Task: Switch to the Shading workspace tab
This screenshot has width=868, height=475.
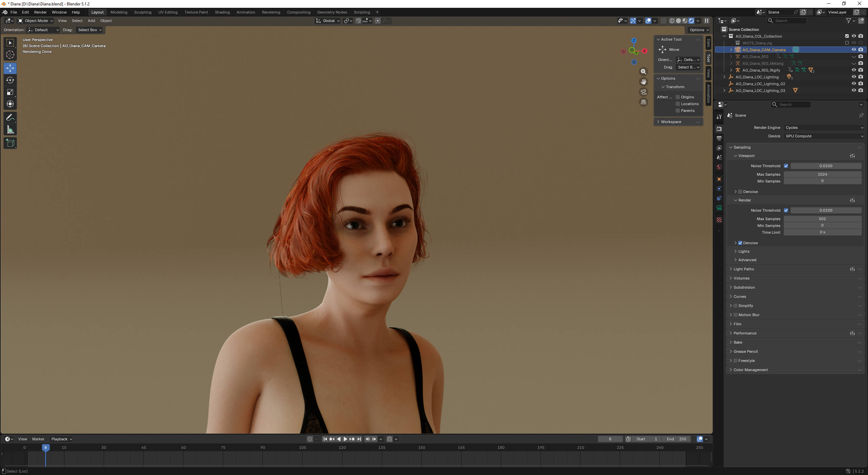Action: (222, 12)
